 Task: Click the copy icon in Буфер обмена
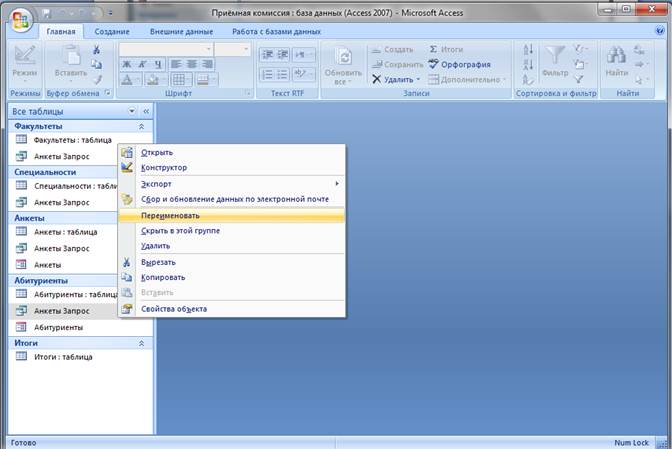[97, 64]
